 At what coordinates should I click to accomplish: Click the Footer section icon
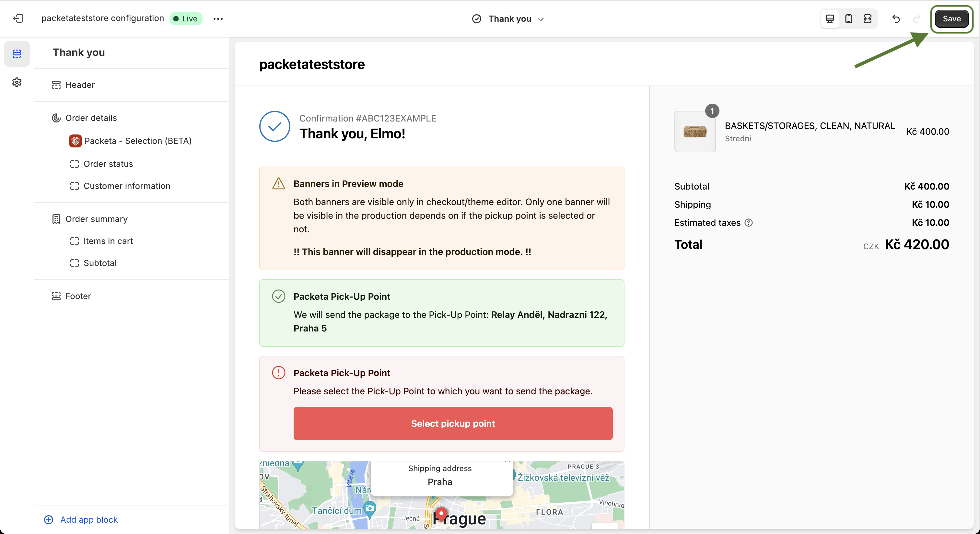click(56, 296)
